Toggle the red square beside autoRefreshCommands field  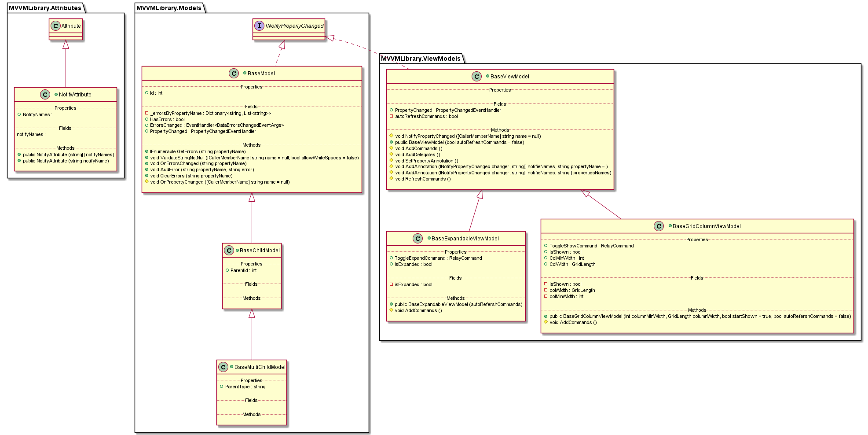pos(392,116)
